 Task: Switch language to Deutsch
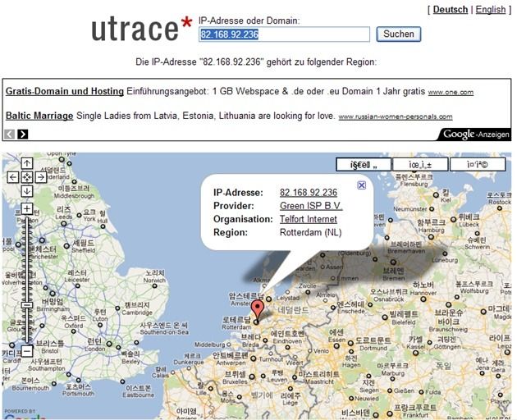(450, 10)
